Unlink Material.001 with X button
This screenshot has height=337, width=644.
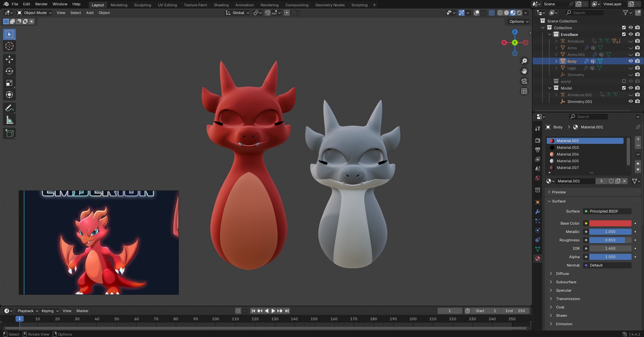[625, 181]
